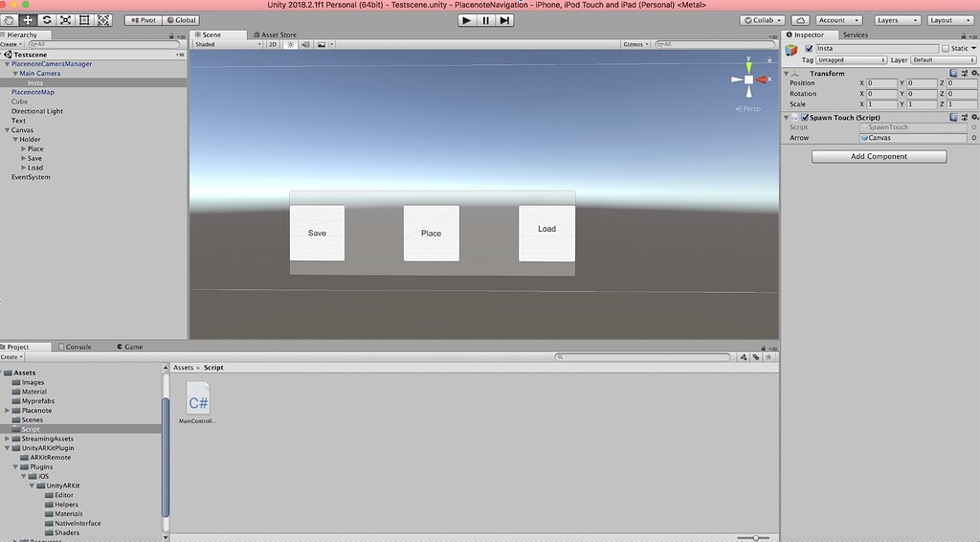Screen dimensions: 980x542
Task: Toggle Pivot handle position
Action: pos(144,20)
